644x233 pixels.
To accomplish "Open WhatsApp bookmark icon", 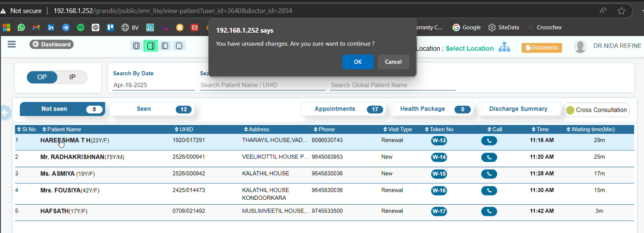I will click(x=21, y=28).
